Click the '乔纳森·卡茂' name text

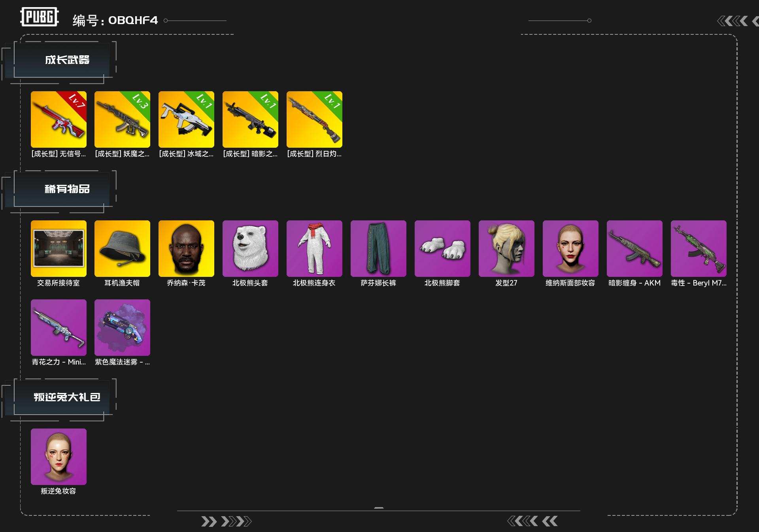186,283
